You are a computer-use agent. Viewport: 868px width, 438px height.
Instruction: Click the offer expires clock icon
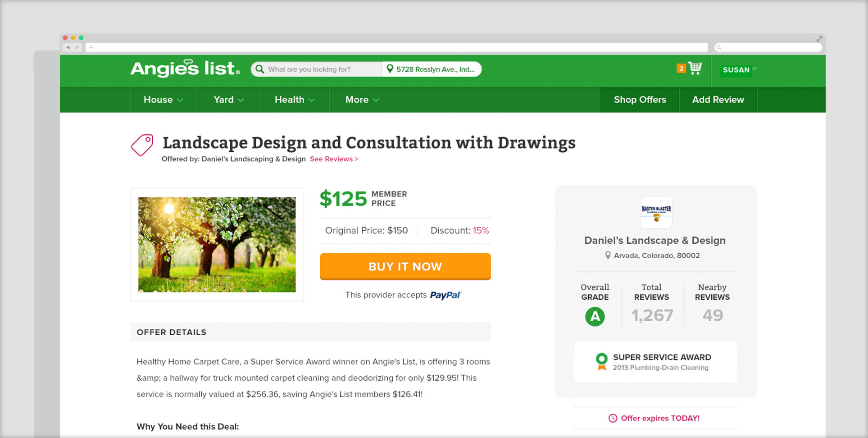tap(613, 418)
